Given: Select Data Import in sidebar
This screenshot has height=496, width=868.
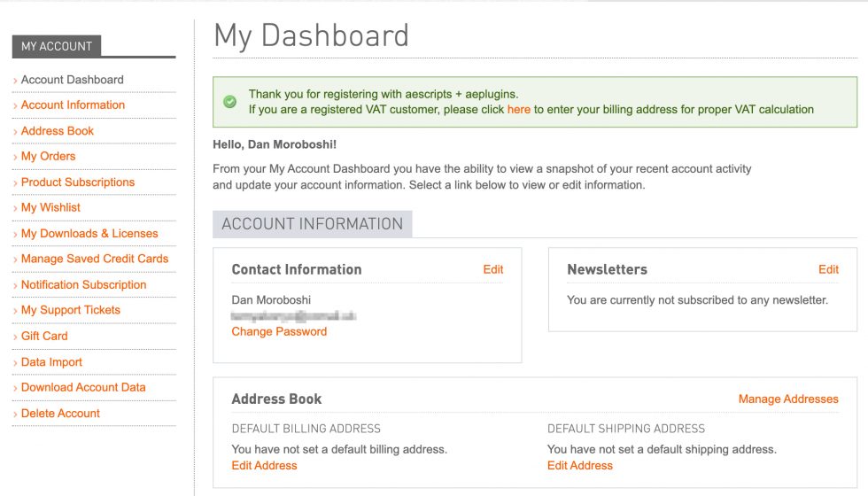Looking at the screenshot, I should coord(51,361).
